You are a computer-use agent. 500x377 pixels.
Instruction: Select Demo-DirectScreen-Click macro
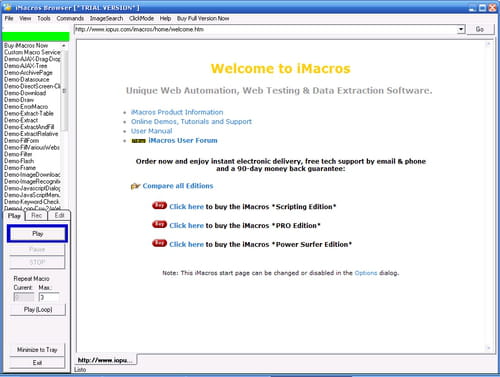[32, 86]
